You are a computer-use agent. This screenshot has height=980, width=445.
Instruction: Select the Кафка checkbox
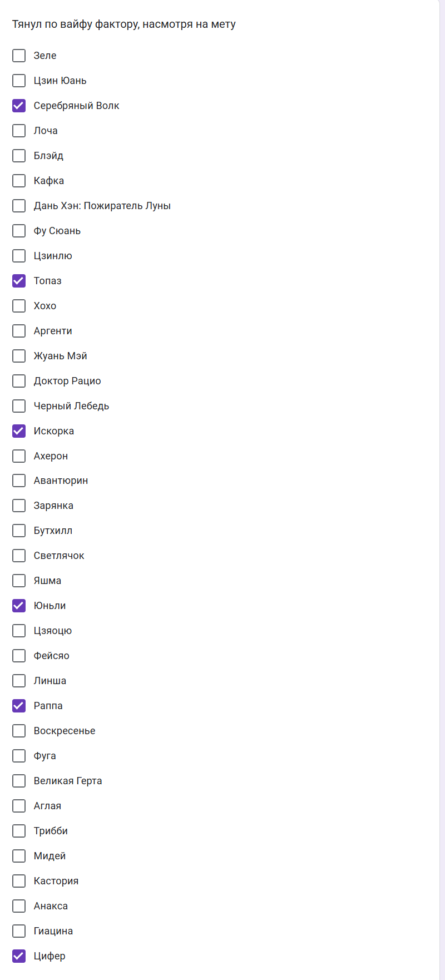click(19, 181)
